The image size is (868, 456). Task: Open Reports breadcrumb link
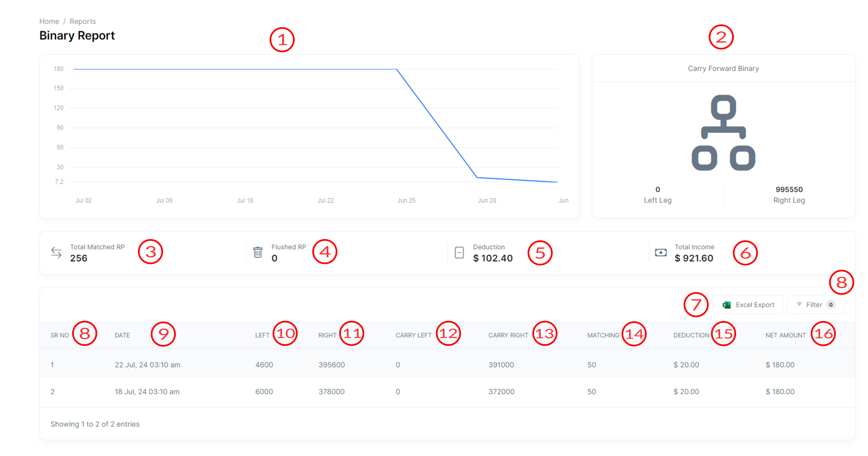pyautogui.click(x=83, y=21)
